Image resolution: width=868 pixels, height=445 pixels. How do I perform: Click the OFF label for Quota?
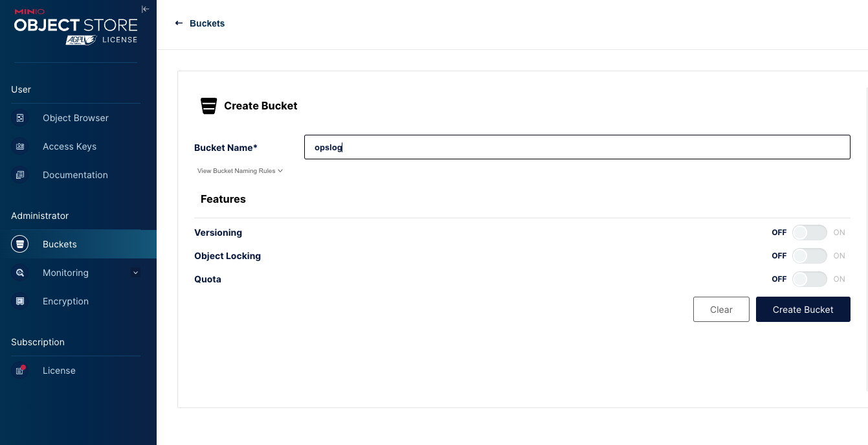pyautogui.click(x=779, y=279)
